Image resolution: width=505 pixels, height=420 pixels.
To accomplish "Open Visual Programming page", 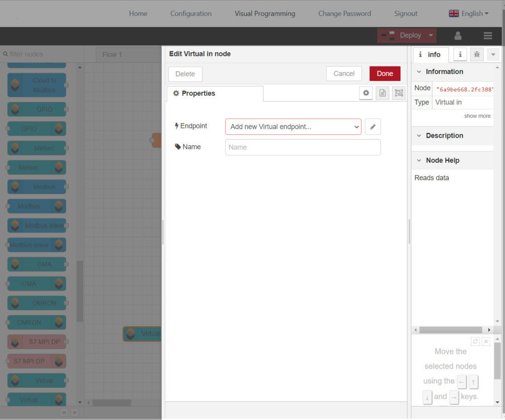I will point(265,13).
